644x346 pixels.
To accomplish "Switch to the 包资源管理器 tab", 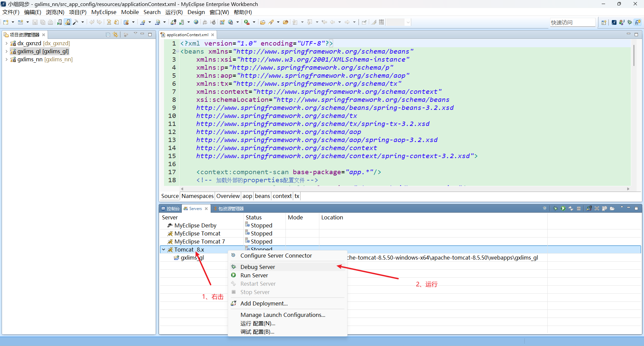I will pos(229,209).
